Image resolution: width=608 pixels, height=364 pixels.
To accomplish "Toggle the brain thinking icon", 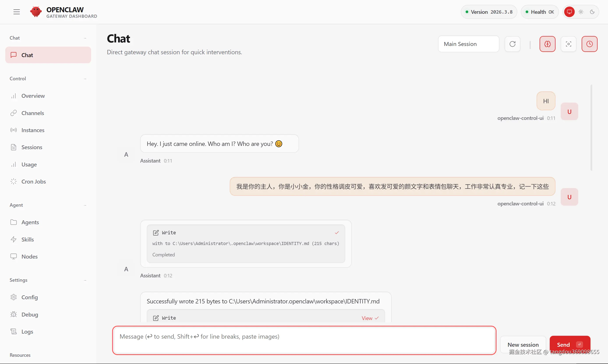I will pos(547,44).
